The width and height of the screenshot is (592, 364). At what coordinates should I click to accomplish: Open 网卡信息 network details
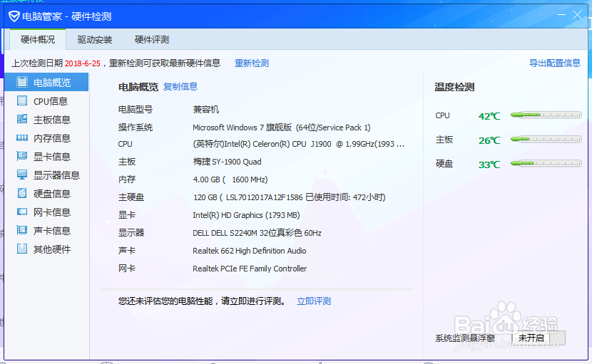point(46,212)
